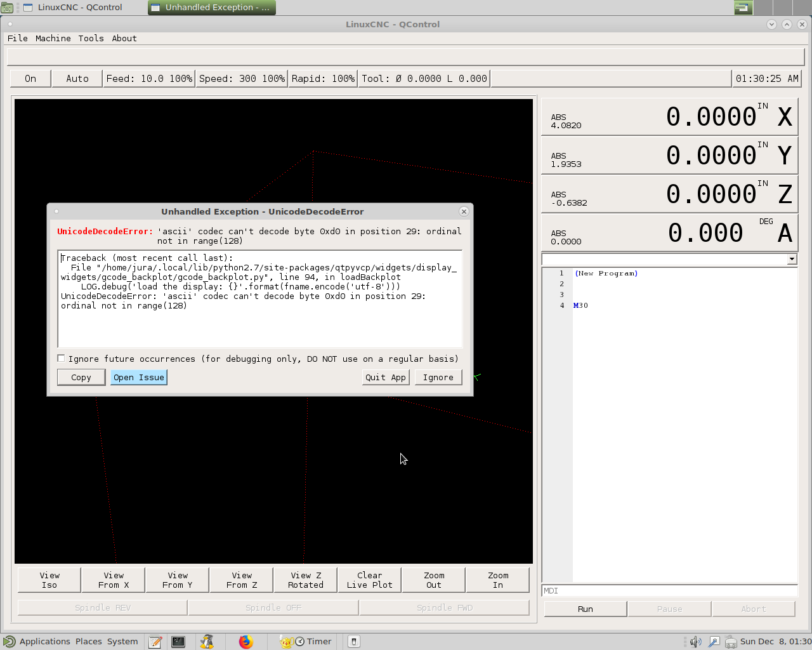Click the Open Issue button
This screenshot has height=650, width=812.
(x=139, y=377)
